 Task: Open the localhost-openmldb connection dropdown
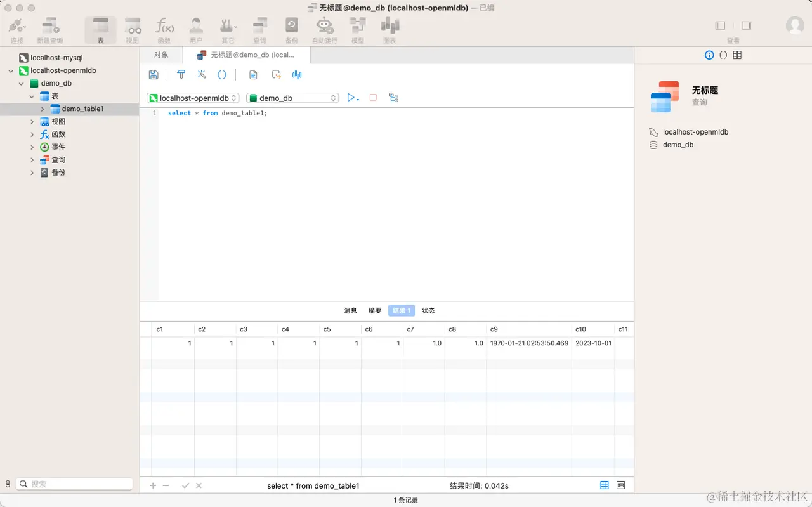click(193, 98)
